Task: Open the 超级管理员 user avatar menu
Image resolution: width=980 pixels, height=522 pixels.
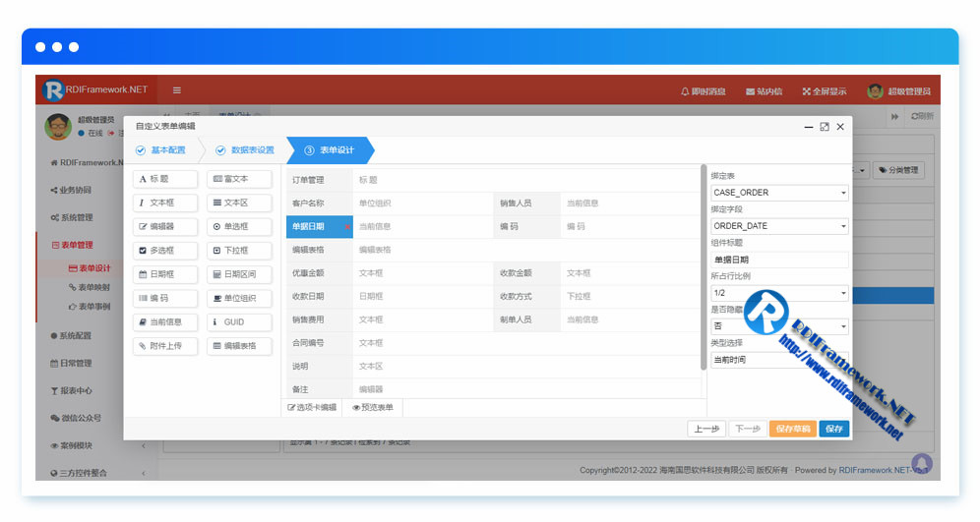Action: click(898, 91)
